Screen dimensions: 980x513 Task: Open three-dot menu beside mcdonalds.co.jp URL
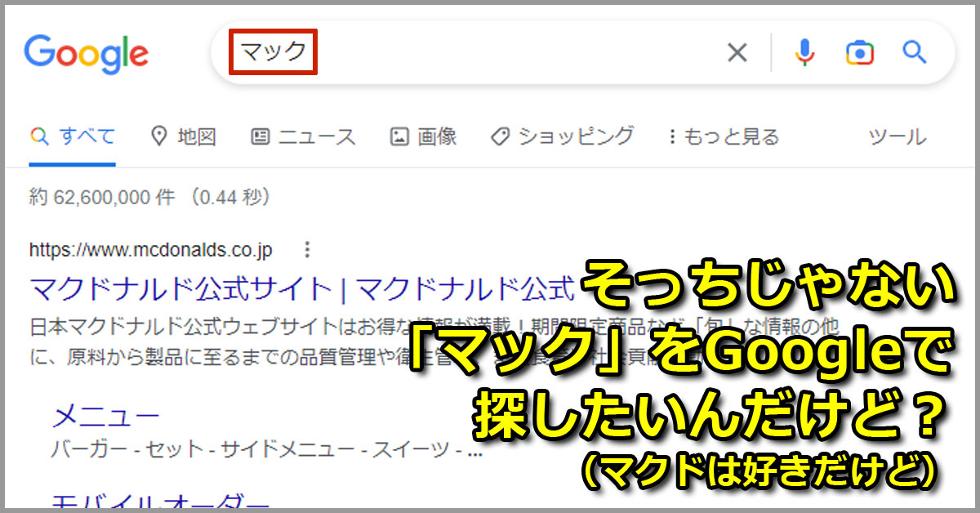[307, 249]
